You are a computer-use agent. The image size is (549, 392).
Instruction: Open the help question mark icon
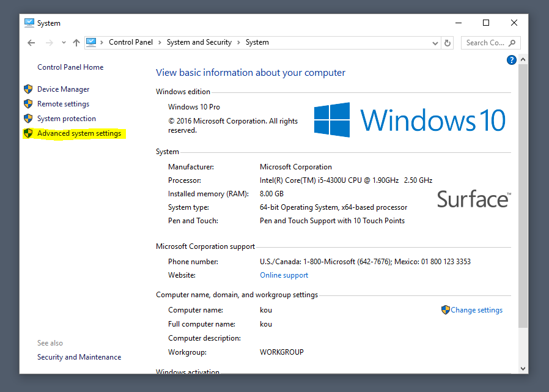point(511,60)
